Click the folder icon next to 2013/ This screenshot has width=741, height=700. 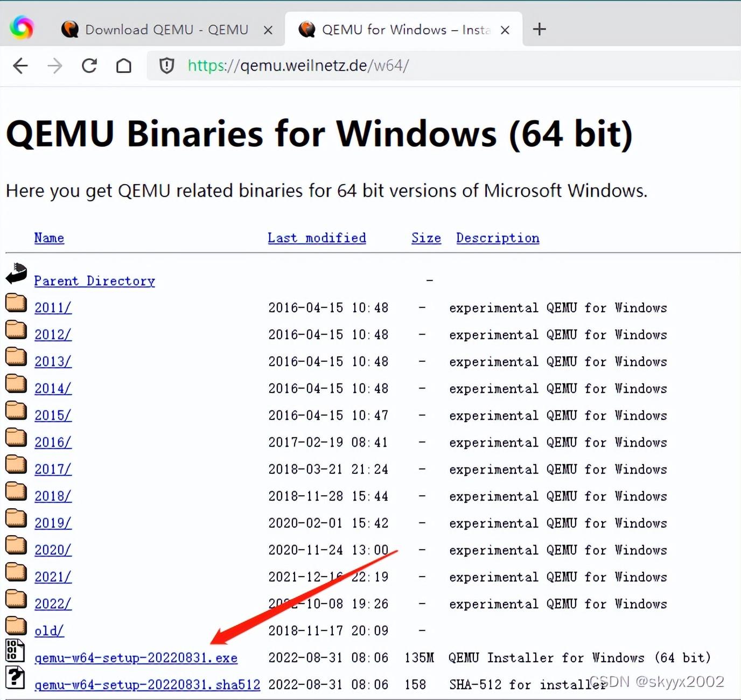click(x=16, y=356)
